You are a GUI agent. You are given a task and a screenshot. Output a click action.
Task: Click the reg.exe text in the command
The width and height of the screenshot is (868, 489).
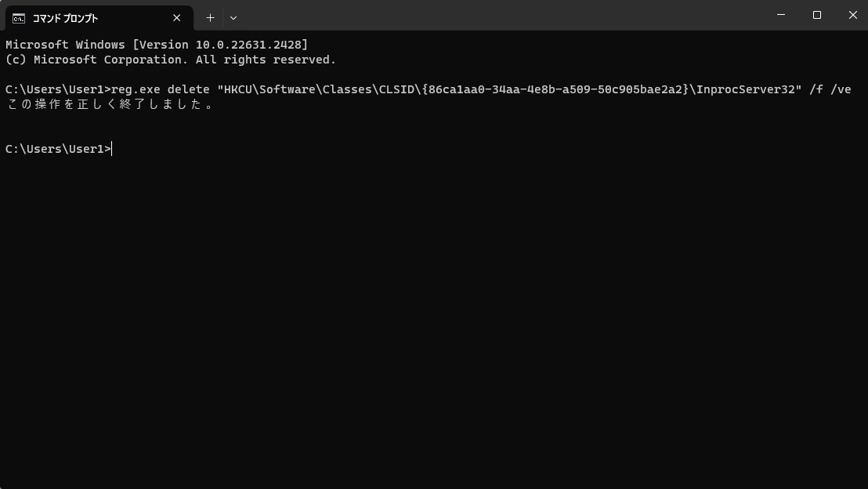point(136,89)
